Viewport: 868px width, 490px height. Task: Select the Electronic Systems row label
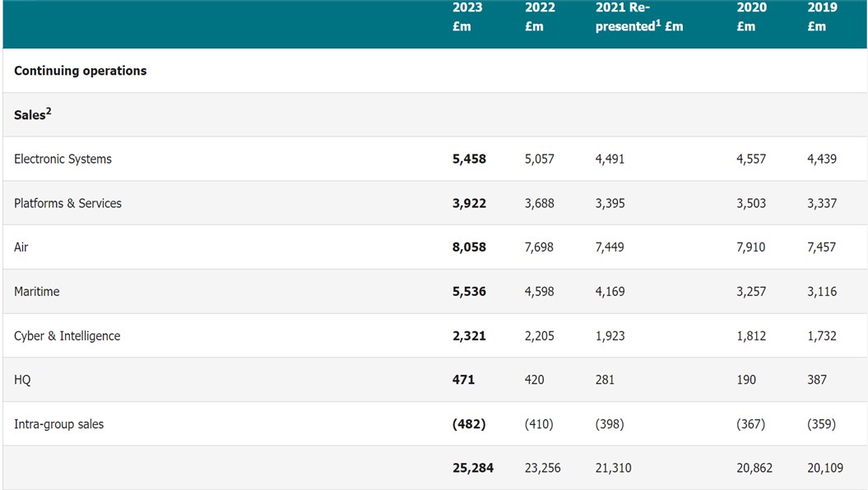coord(63,159)
